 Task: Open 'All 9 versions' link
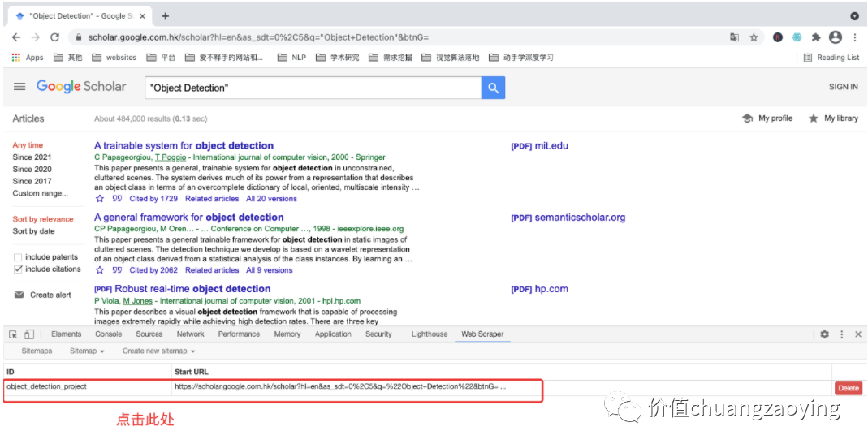pyautogui.click(x=269, y=270)
